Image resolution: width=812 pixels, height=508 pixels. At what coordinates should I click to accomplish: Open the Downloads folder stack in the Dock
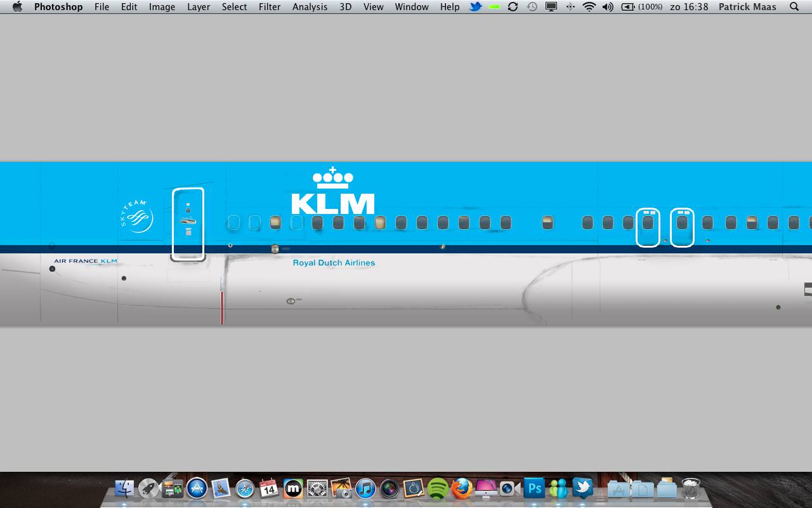[x=666, y=488]
